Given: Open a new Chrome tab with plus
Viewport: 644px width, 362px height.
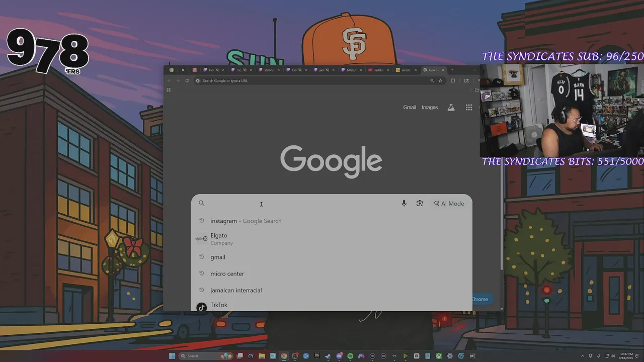Looking at the screenshot, I should click(452, 70).
